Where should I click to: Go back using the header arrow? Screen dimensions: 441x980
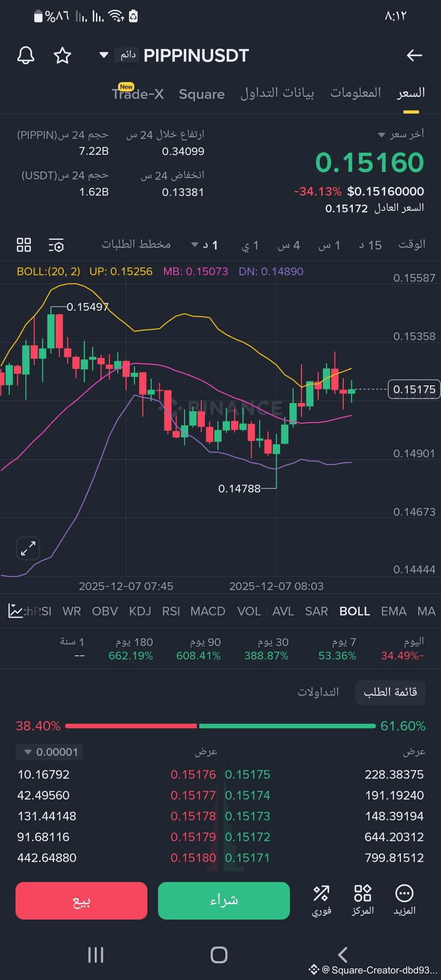tap(414, 55)
